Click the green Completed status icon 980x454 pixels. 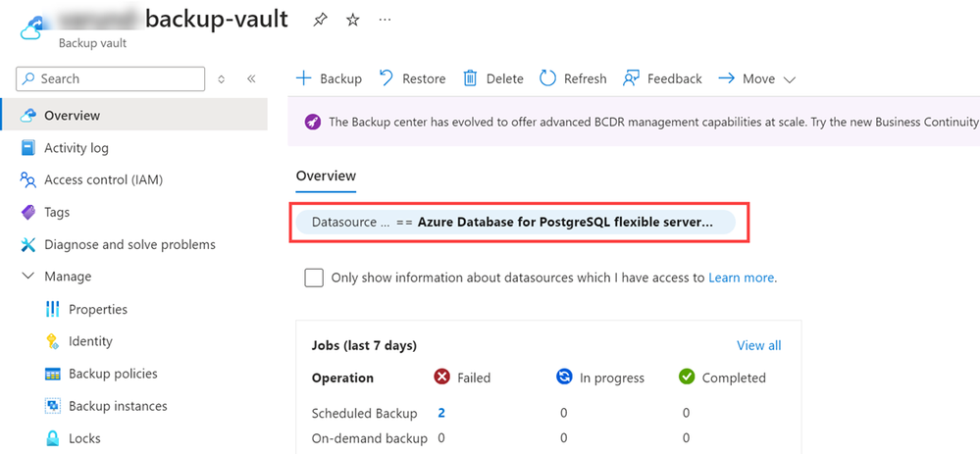tap(687, 377)
